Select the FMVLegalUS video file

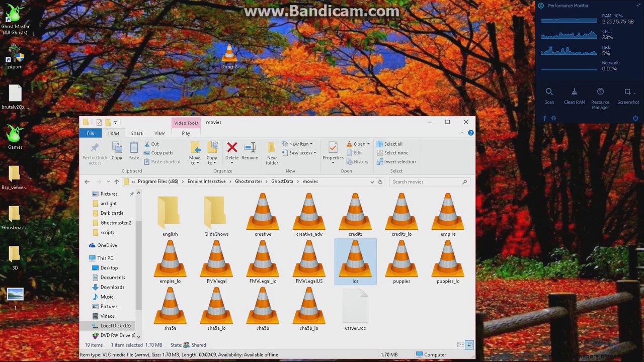pos(309,262)
